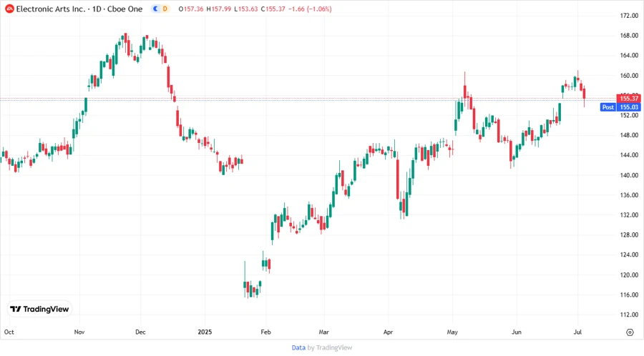644x356 pixels.
Task: Click the 132.00 price axis label
Action: [x=629, y=215]
